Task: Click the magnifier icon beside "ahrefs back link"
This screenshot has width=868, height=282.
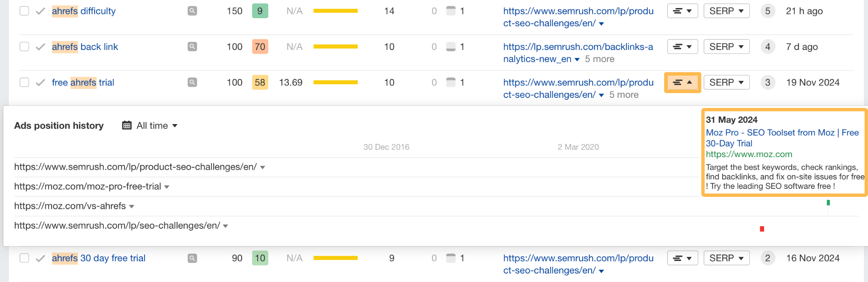Action: pos(192,47)
